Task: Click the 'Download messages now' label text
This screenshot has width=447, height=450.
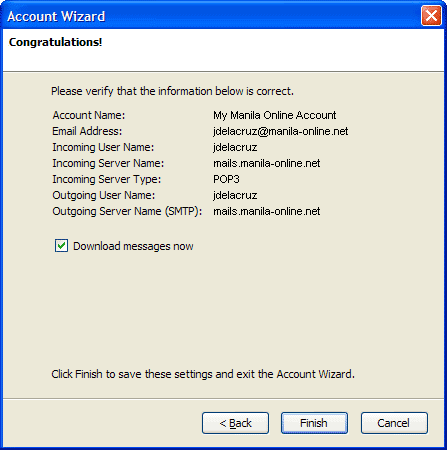Action: [x=133, y=246]
